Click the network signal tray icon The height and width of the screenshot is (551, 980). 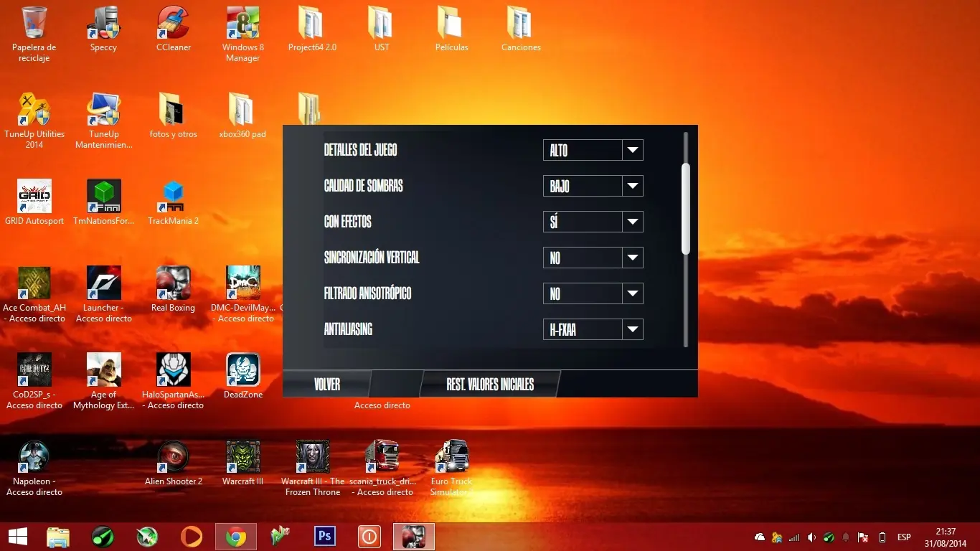[794, 537]
